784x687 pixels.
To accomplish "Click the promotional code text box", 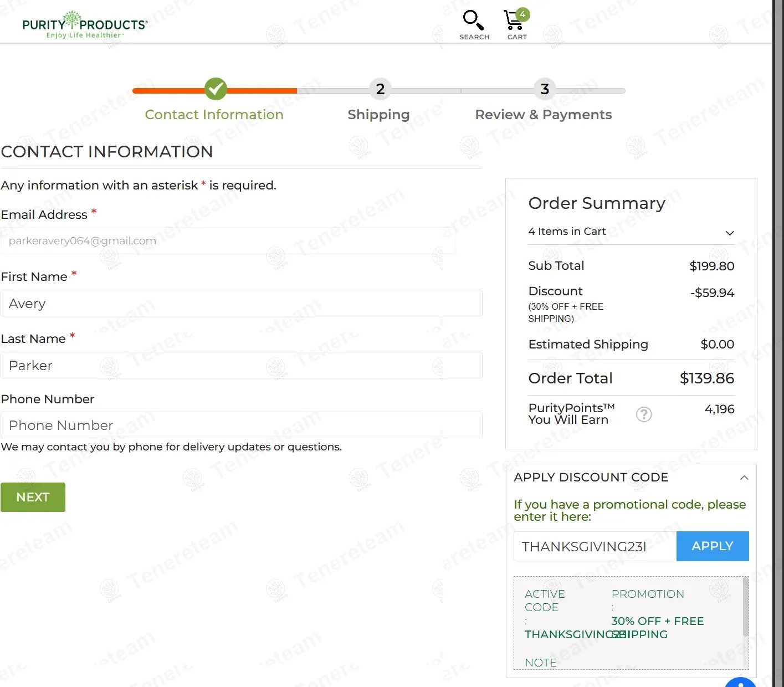I will click(595, 547).
